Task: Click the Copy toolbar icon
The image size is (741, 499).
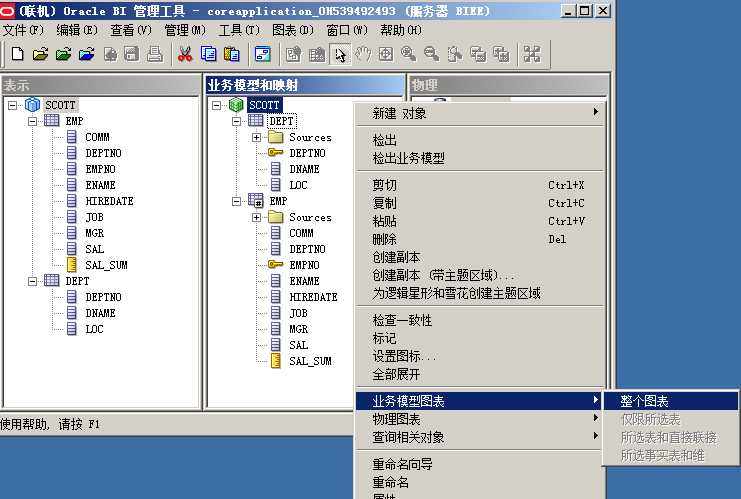Action: coord(208,54)
